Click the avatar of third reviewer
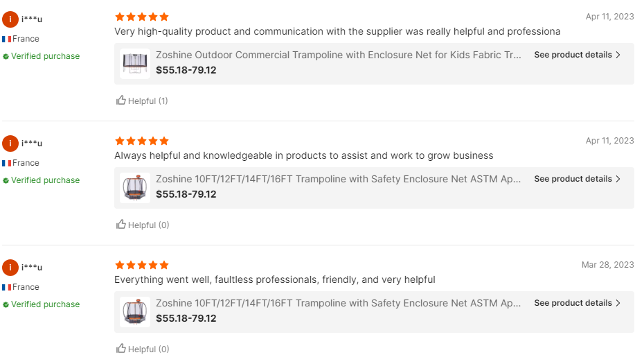The image size is (644, 364). [x=10, y=268]
